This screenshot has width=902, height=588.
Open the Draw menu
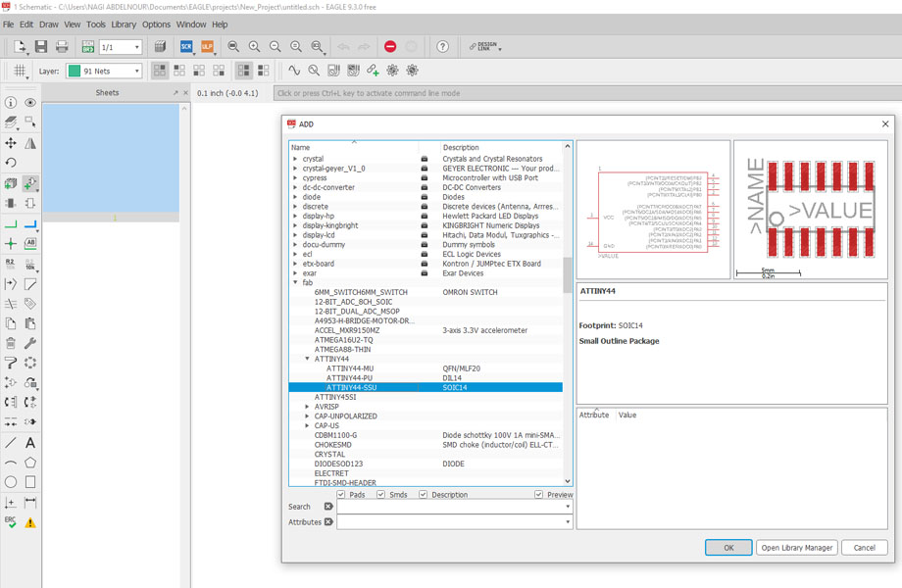pos(49,24)
